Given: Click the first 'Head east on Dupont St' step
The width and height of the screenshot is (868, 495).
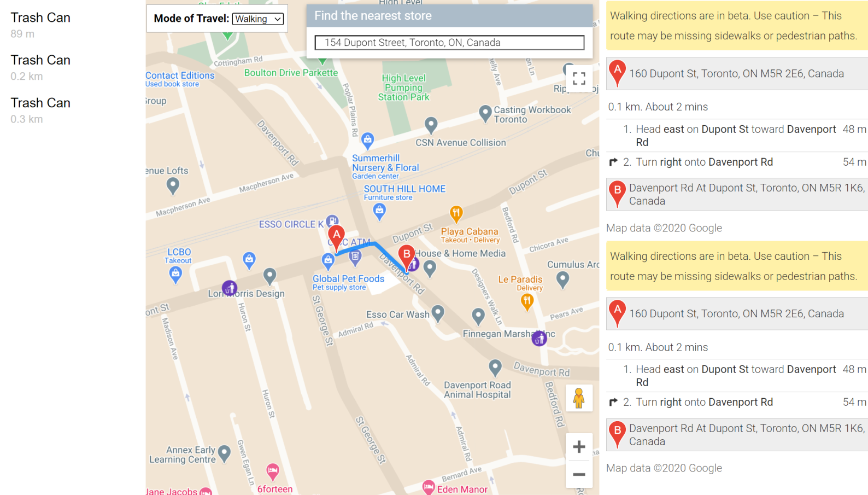Looking at the screenshot, I should point(737,136).
